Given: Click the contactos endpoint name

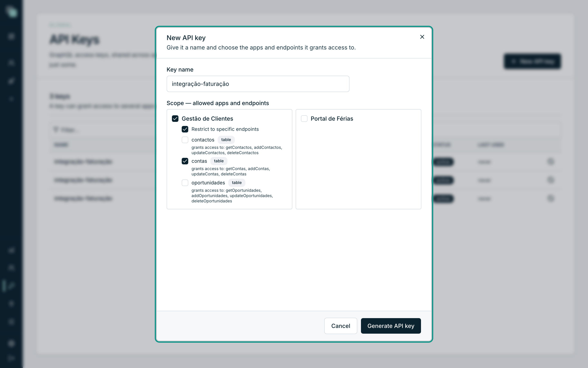Looking at the screenshot, I should tap(203, 140).
